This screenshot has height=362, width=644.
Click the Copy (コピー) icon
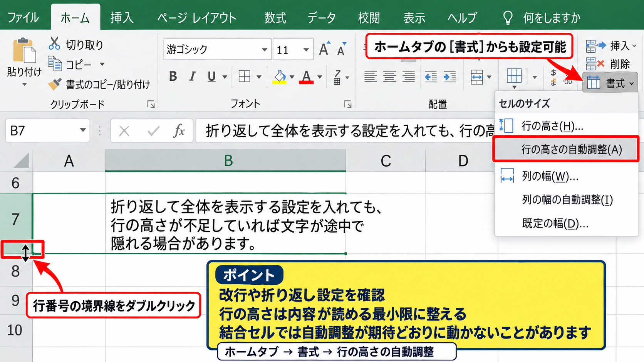click(x=55, y=64)
